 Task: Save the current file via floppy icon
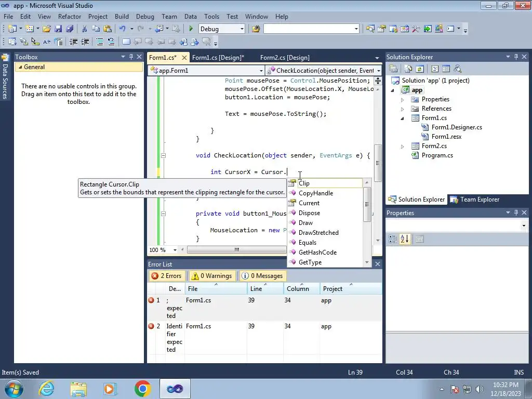(58, 29)
